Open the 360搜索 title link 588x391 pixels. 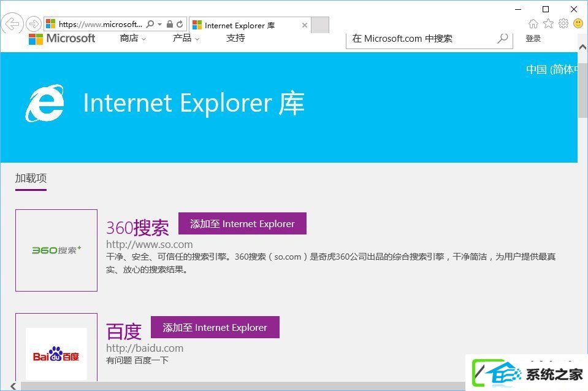coord(137,228)
